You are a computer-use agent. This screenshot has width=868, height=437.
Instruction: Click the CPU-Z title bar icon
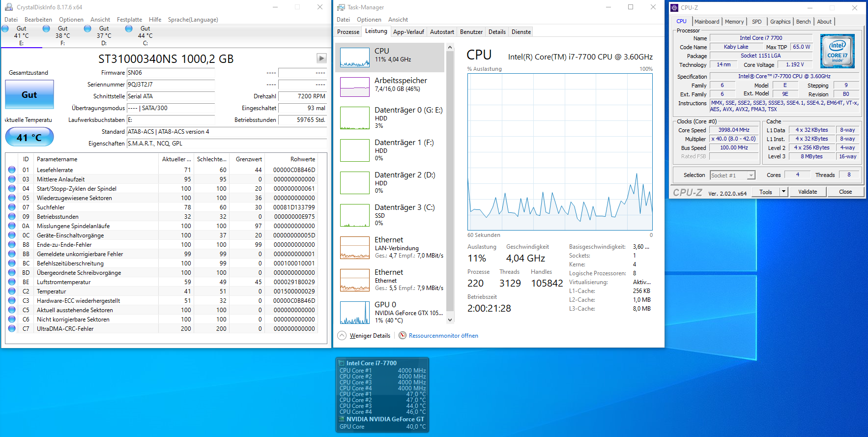click(x=674, y=7)
